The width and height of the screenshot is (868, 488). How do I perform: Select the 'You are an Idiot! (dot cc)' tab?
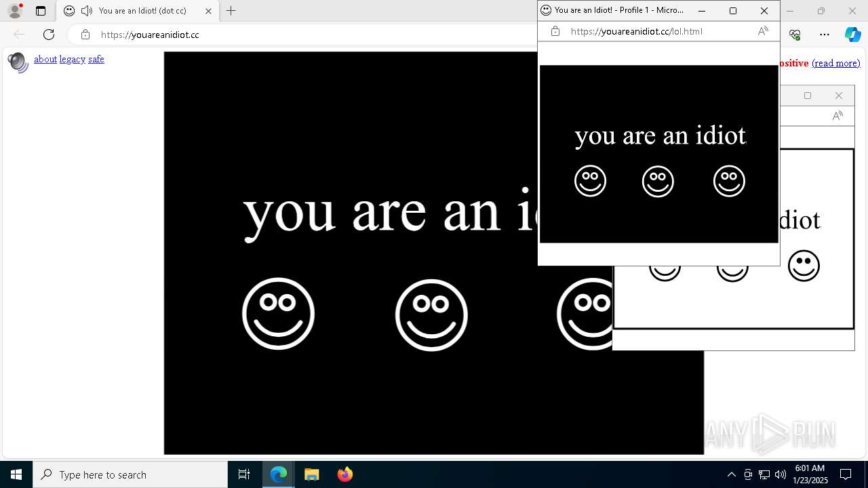point(137,11)
